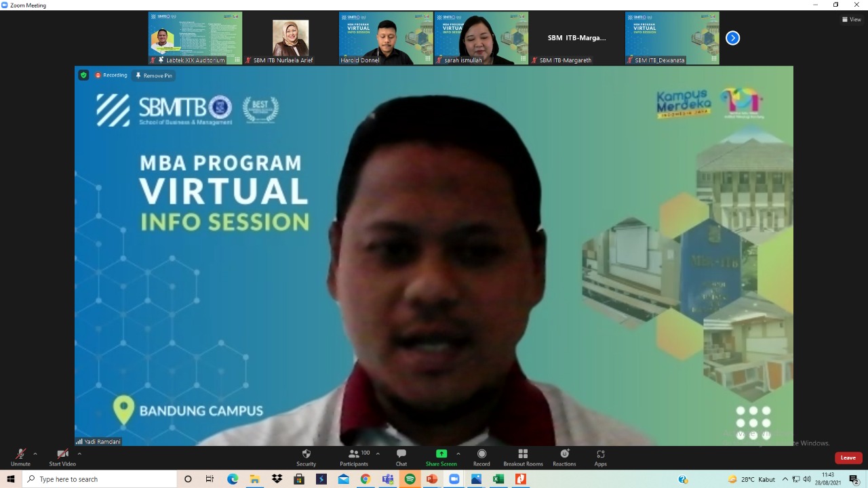Open the View layout menu
Screen dimensions: 868x488
point(851,20)
